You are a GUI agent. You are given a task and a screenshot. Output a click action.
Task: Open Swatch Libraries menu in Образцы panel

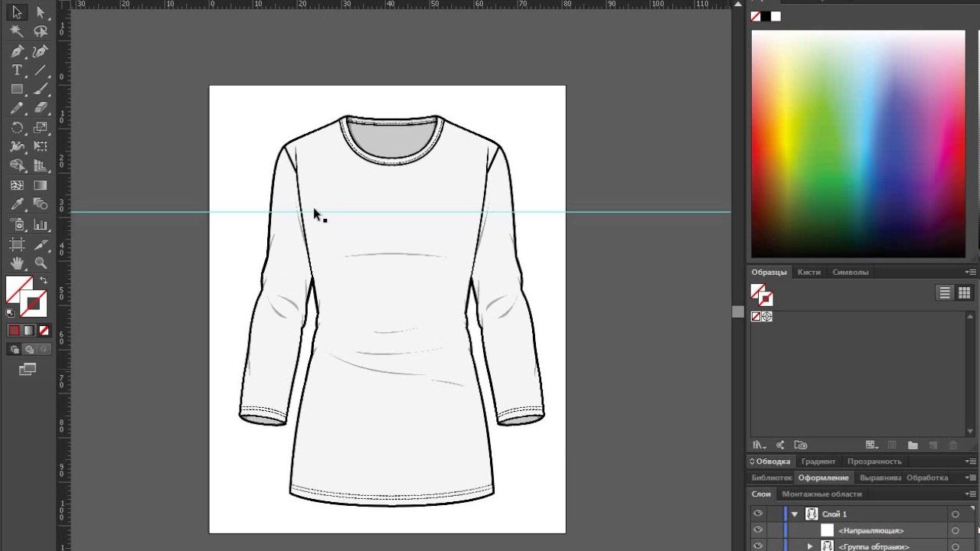click(759, 445)
